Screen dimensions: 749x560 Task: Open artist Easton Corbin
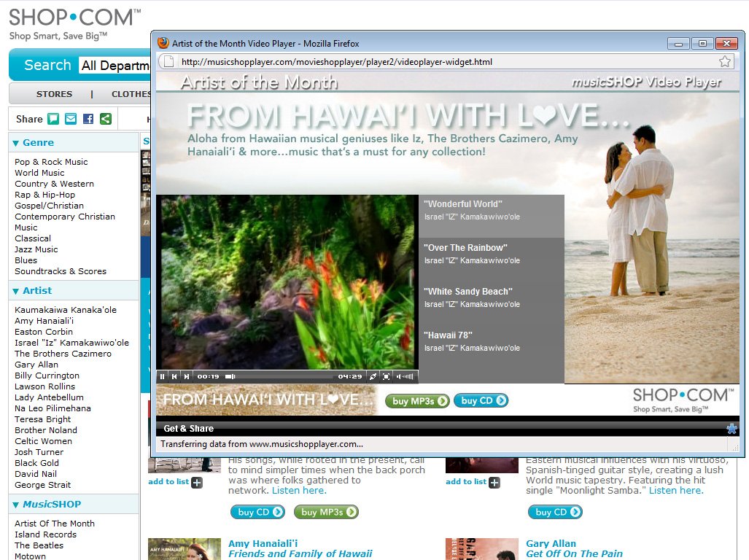44,332
